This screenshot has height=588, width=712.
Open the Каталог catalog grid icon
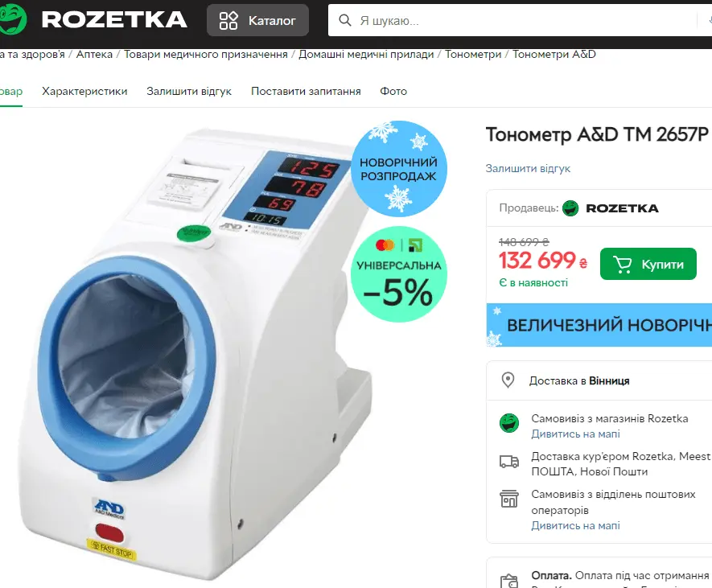coord(228,20)
